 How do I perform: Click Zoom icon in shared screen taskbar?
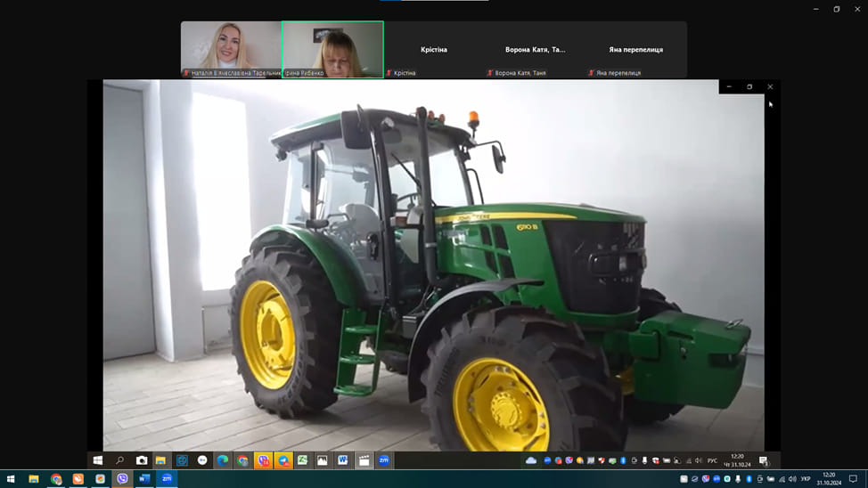point(383,460)
